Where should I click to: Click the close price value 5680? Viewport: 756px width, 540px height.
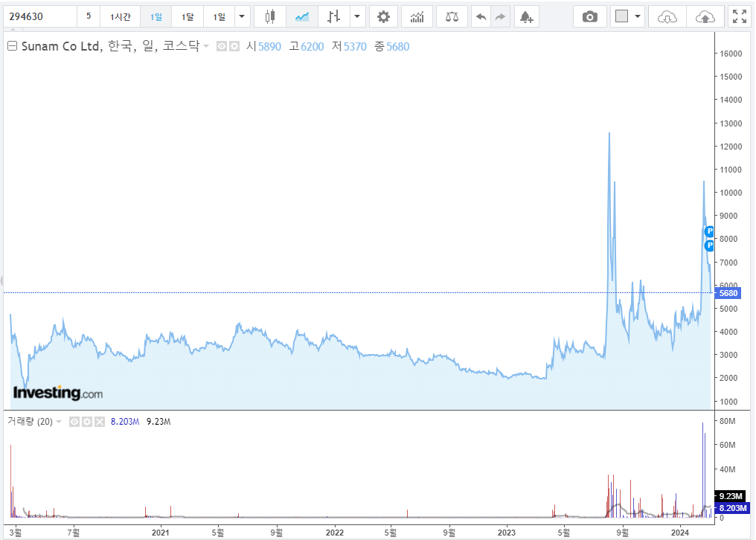[x=398, y=47]
